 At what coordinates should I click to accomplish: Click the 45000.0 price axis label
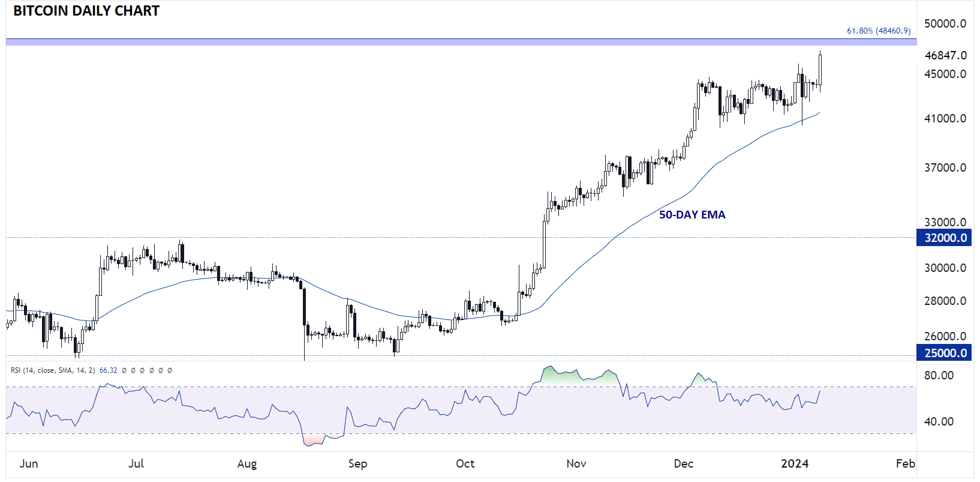point(945,74)
